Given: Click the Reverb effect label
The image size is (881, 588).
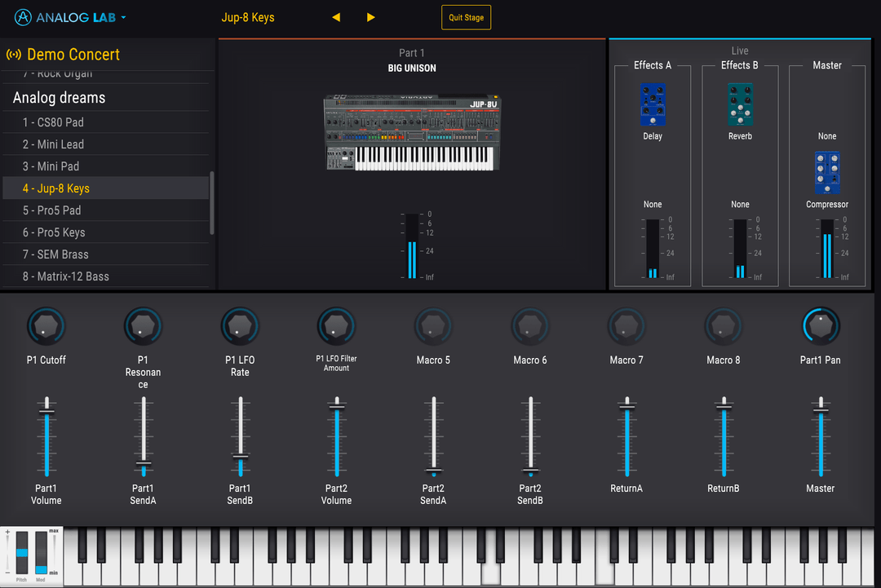Looking at the screenshot, I should click(740, 136).
